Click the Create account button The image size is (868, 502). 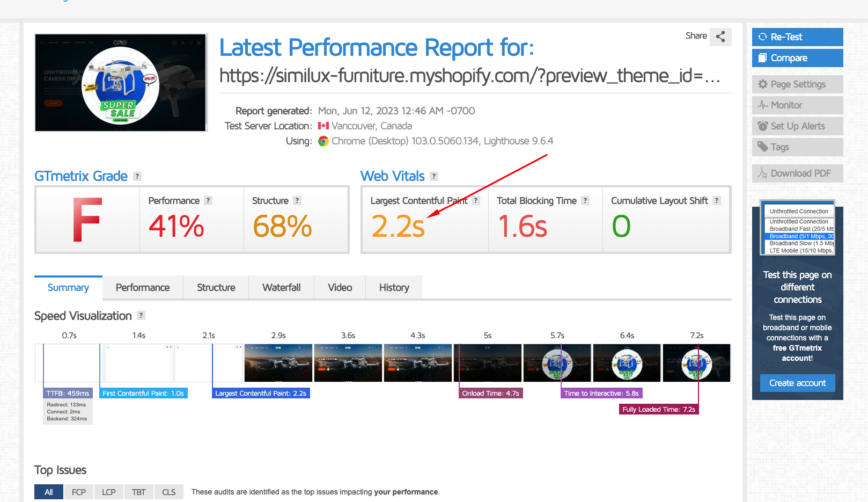point(797,383)
